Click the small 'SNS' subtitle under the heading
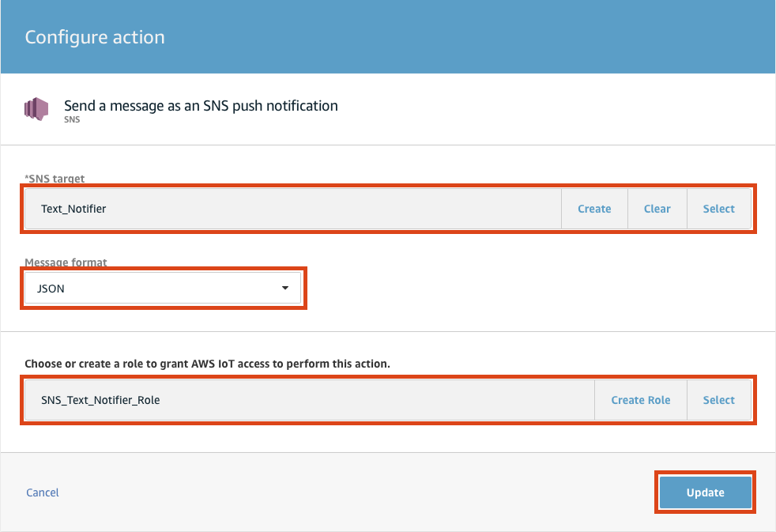776x532 pixels. (72, 119)
